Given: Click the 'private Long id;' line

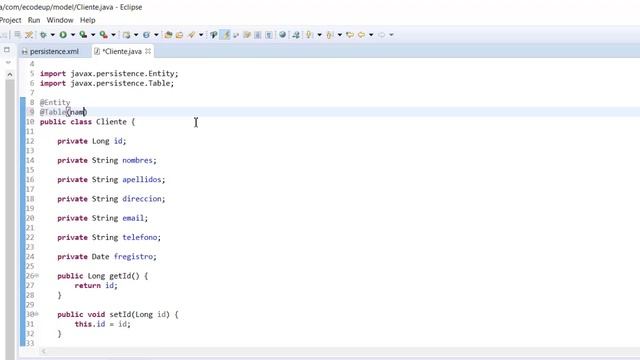Looking at the screenshot, I should [x=92, y=141].
